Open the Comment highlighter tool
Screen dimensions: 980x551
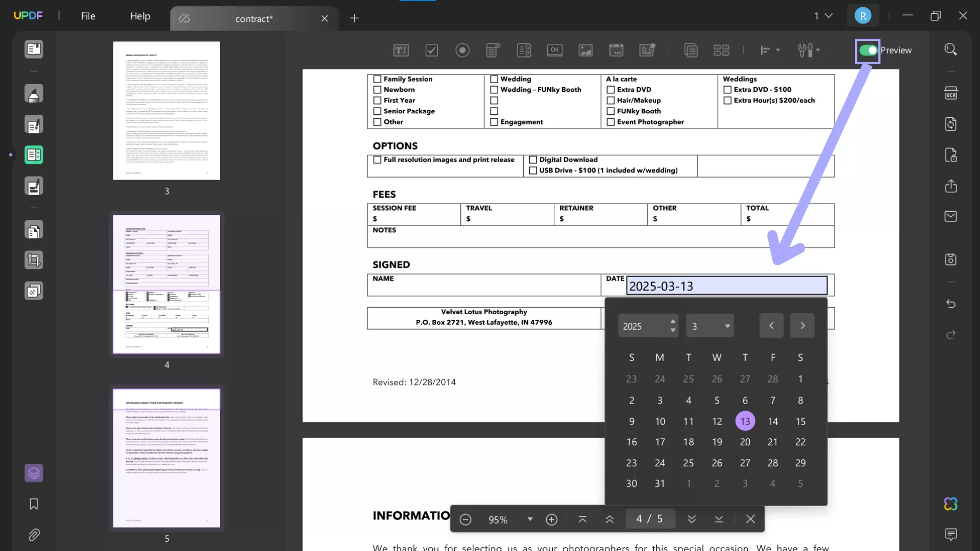[34, 94]
